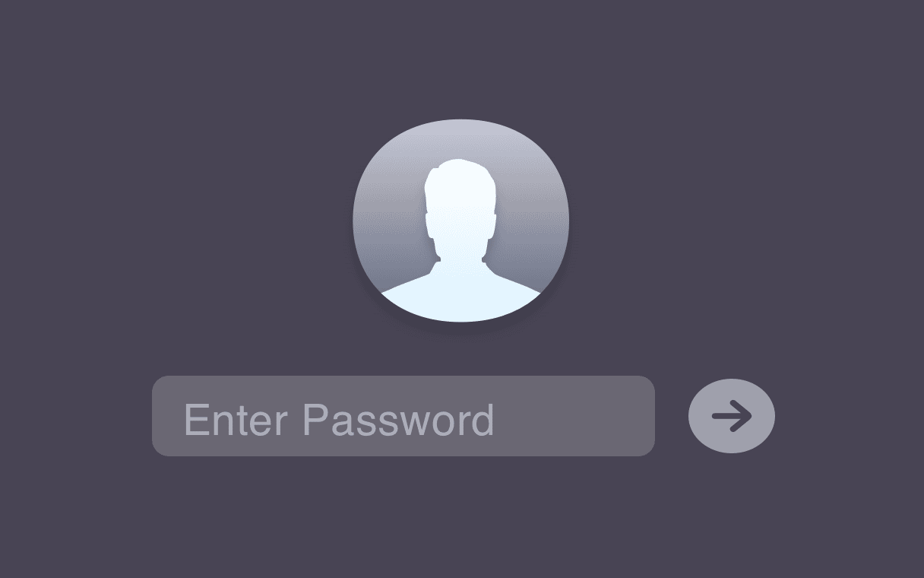The height and width of the screenshot is (578, 924).
Task: Tap the gray circle with arrow
Action: tap(731, 416)
